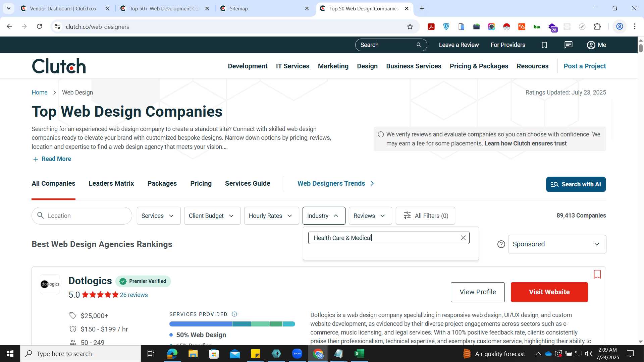Open Windows Start menu
644x362 pixels.
point(10,354)
